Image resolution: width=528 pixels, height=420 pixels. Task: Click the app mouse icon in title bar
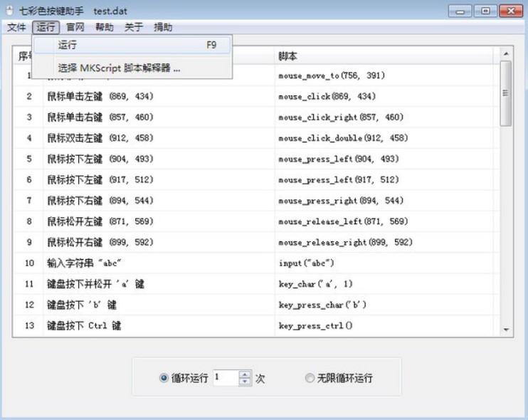click(x=9, y=11)
